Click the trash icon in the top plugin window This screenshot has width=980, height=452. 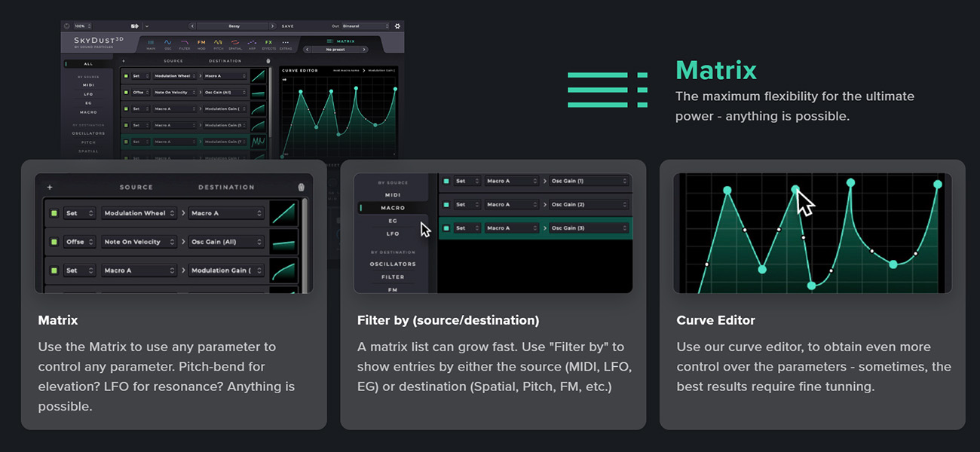[268, 61]
